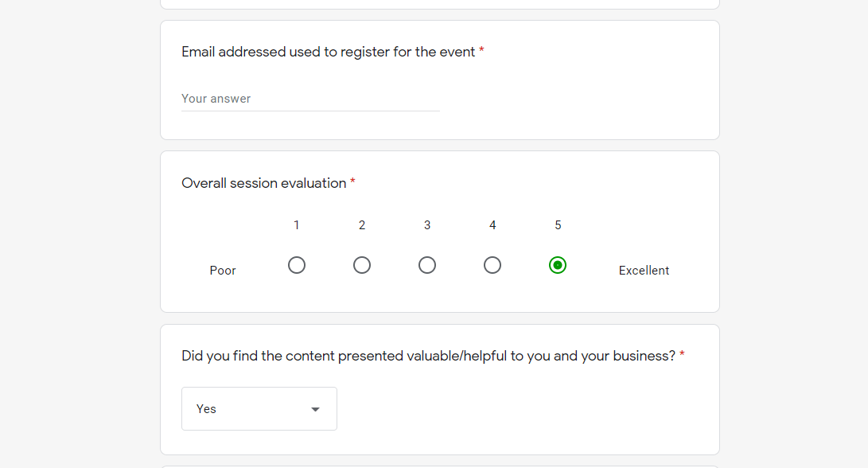The width and height of the screenshot is (868, 468).
Task: Choose the middle rating of 3
Action: point(427,265)
